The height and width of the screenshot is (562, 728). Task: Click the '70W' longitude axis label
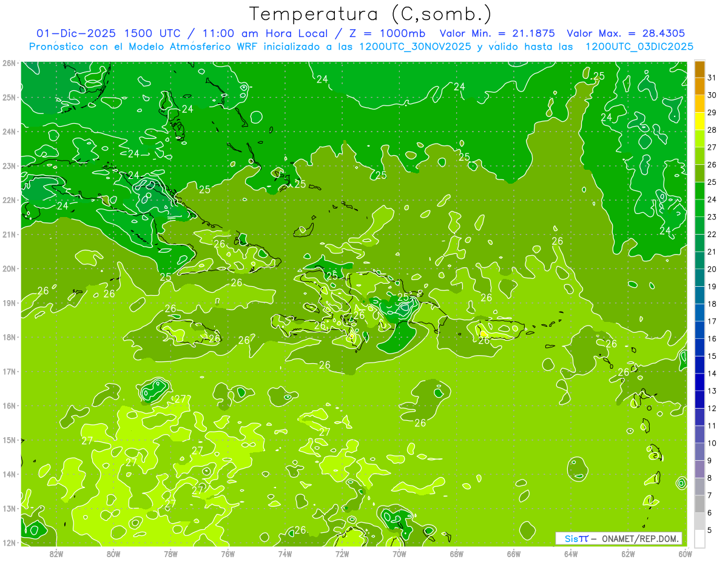pos(399,554)
